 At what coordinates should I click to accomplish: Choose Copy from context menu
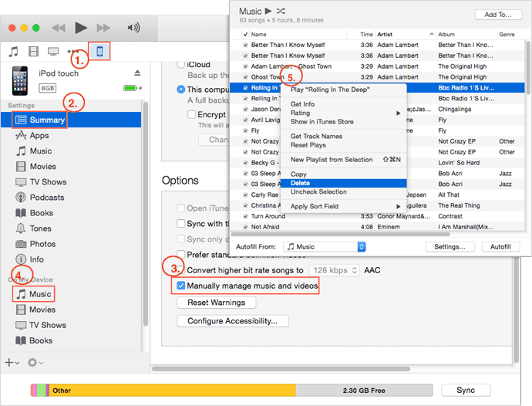[343, 174]
